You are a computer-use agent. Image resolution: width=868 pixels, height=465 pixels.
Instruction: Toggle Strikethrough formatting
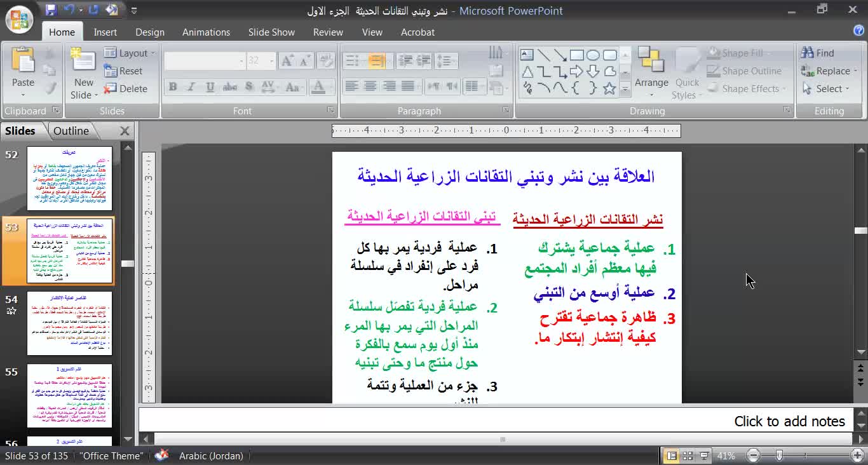coord(229,87)
